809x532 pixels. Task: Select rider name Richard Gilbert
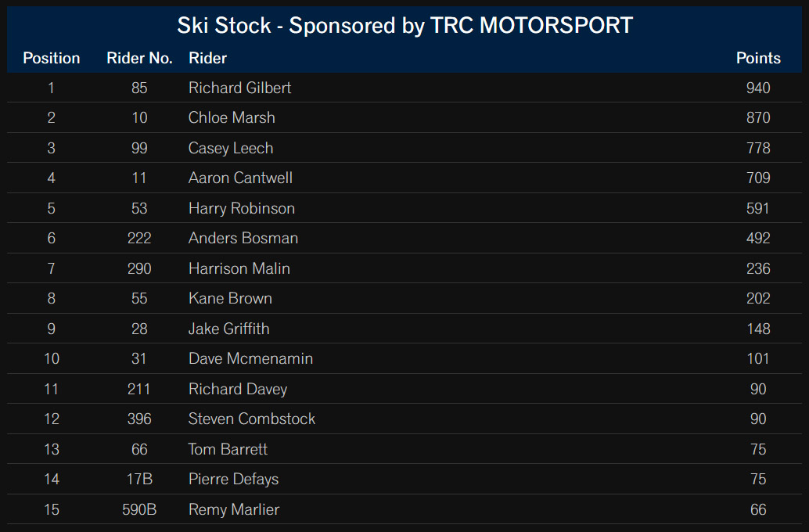click(239, 88)
